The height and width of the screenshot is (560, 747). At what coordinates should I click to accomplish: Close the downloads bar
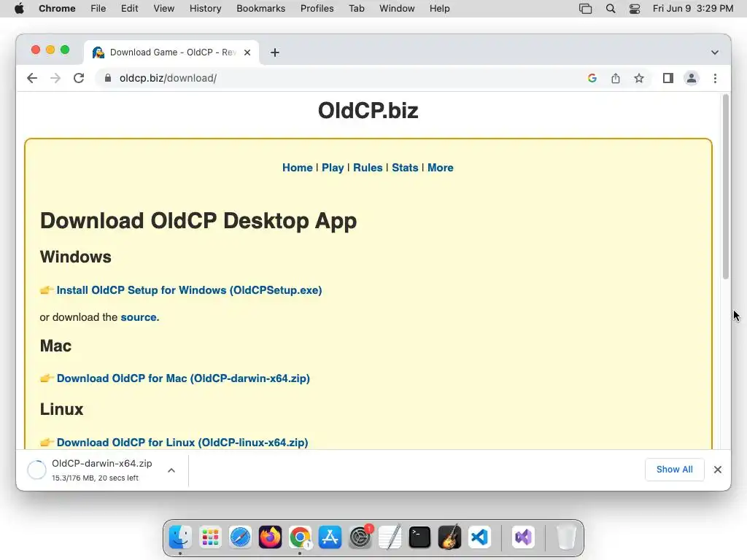pos(718,470)
